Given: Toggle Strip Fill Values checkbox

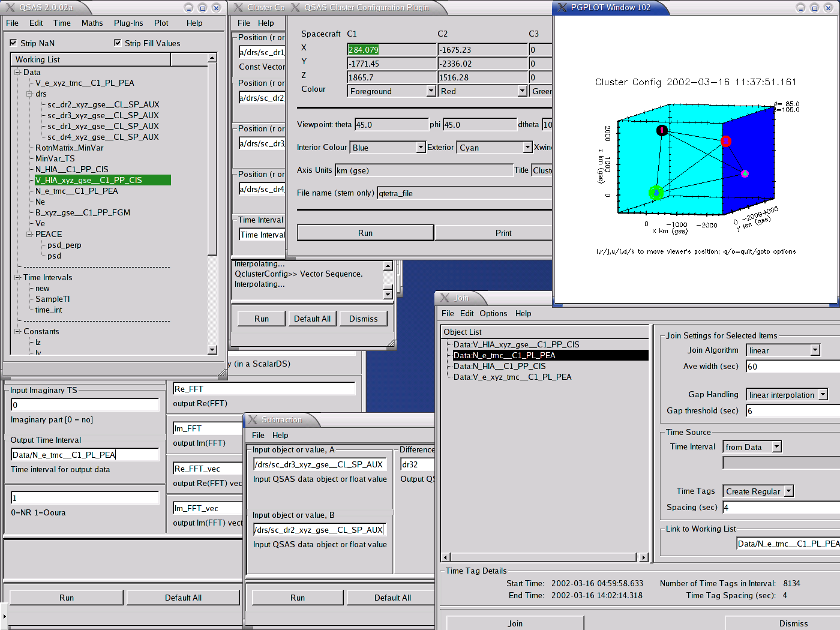Looking at the screenshot, I should pos(118,43).
